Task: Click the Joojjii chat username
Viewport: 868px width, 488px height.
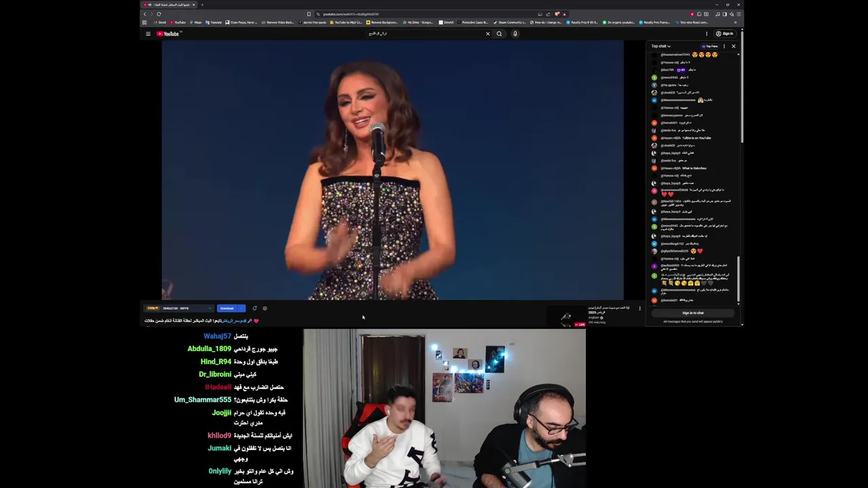Action: coord(221,413)
